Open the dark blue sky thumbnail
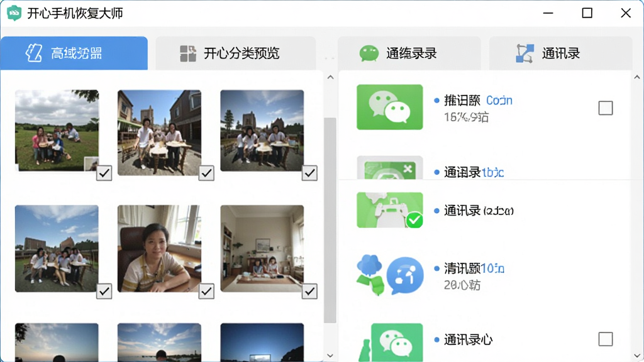Viewport: 644px width, 362px height. click(x=262, y=343)
